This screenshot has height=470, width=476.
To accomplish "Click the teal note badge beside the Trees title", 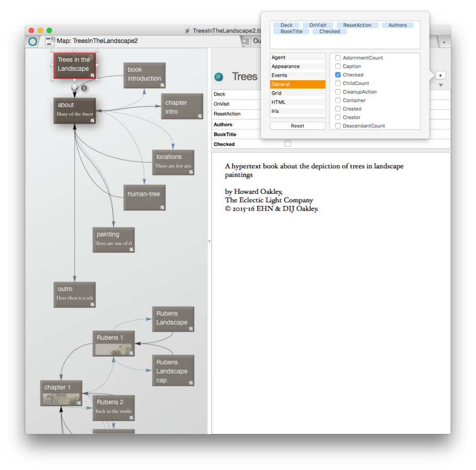I will [x=219, y=77].
